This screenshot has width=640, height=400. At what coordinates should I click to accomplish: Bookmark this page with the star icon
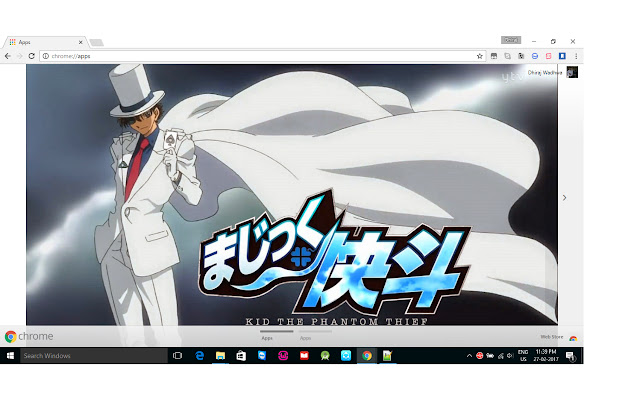point(480,56)
